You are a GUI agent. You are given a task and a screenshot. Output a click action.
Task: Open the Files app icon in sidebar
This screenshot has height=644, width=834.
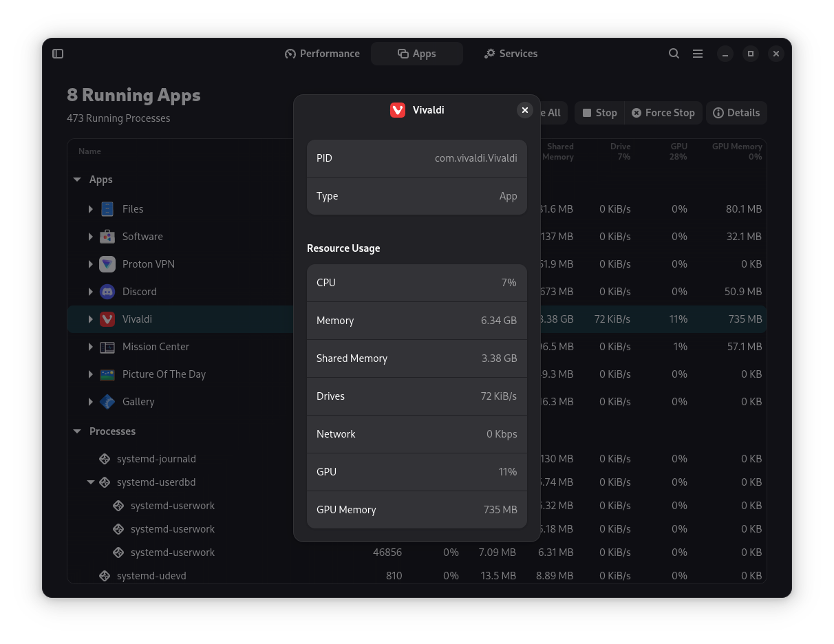[x=107, y=208]
